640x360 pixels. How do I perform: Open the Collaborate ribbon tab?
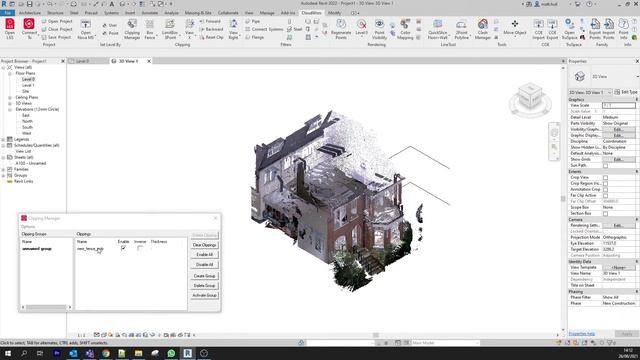pos(228,13)
